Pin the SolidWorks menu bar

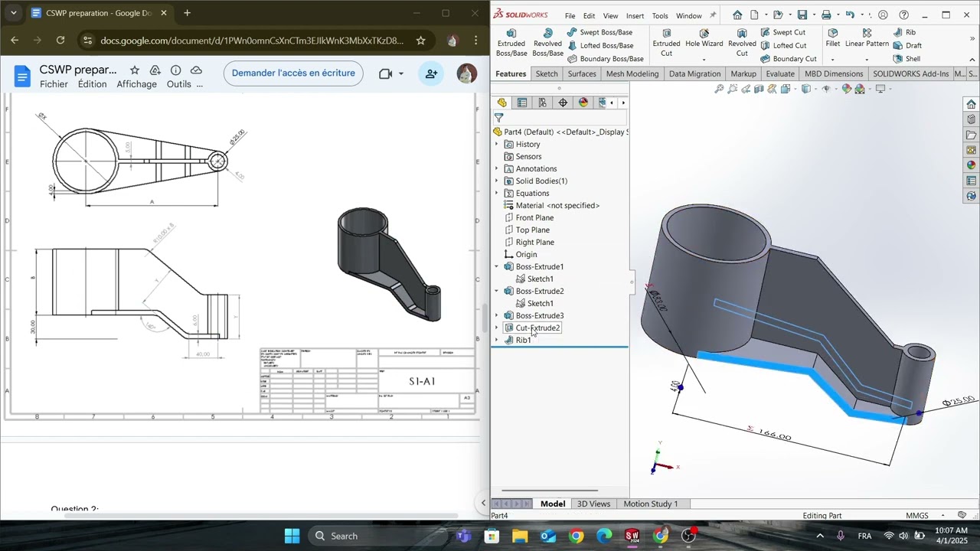(714, 15)
